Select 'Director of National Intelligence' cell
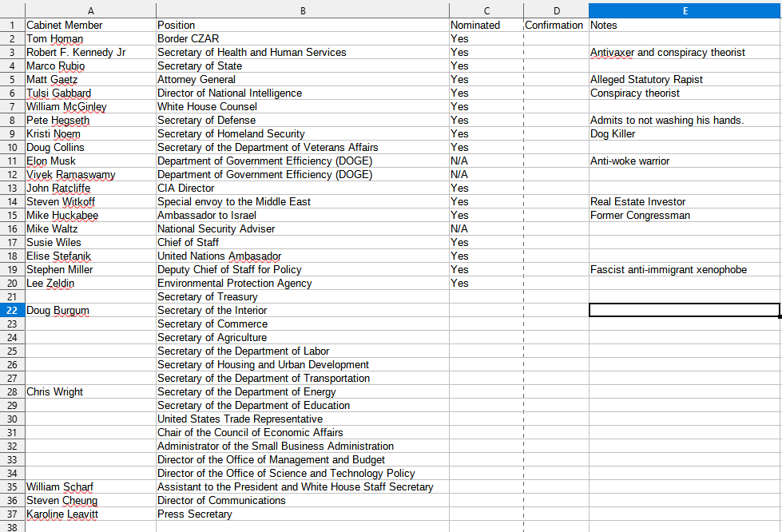Screen dimensions: 782x532 tap(302, 93)
